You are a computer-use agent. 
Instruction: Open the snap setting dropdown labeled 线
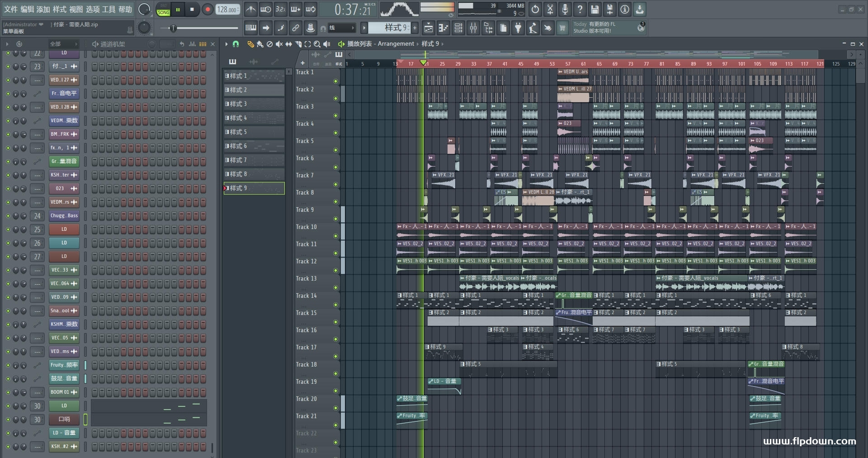pyautogui.click(x=342, y=28)
